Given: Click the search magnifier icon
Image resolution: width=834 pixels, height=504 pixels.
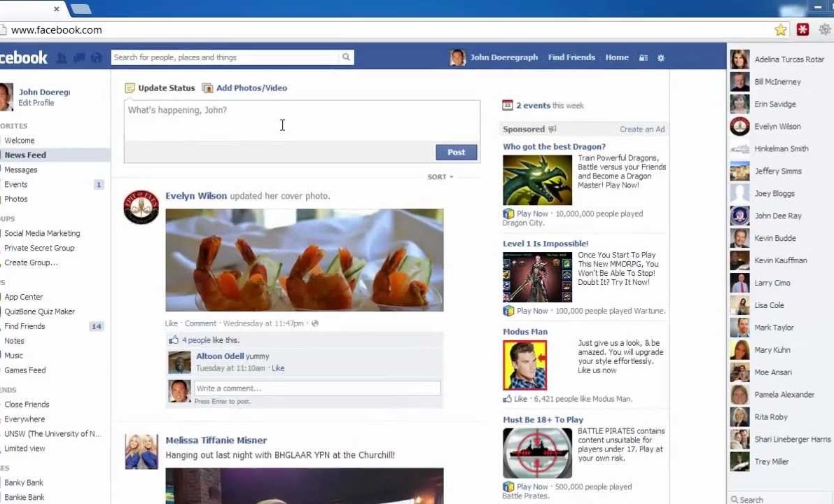Looking at the screenshot, I should coord(346,57).
